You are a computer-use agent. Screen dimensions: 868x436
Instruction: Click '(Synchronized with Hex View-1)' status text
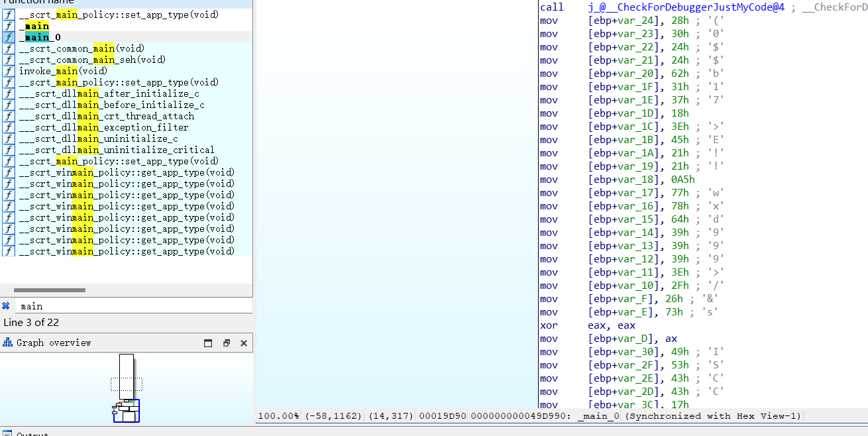click(714, 416)
